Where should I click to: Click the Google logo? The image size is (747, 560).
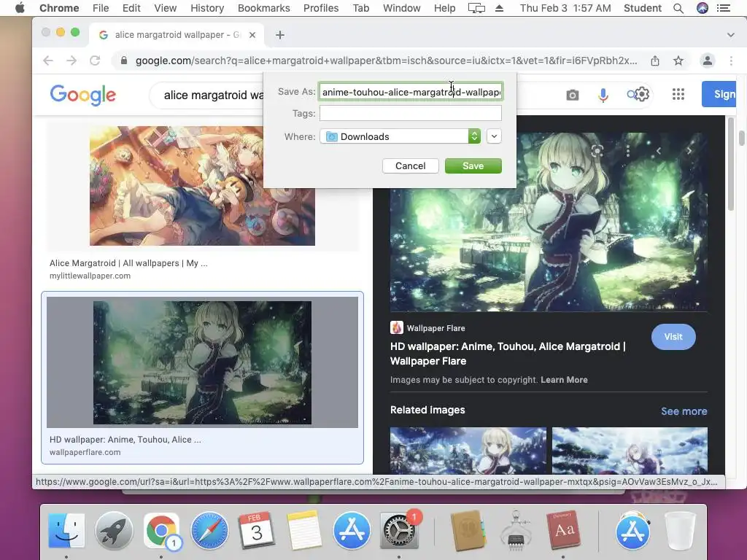coord(83,95)
